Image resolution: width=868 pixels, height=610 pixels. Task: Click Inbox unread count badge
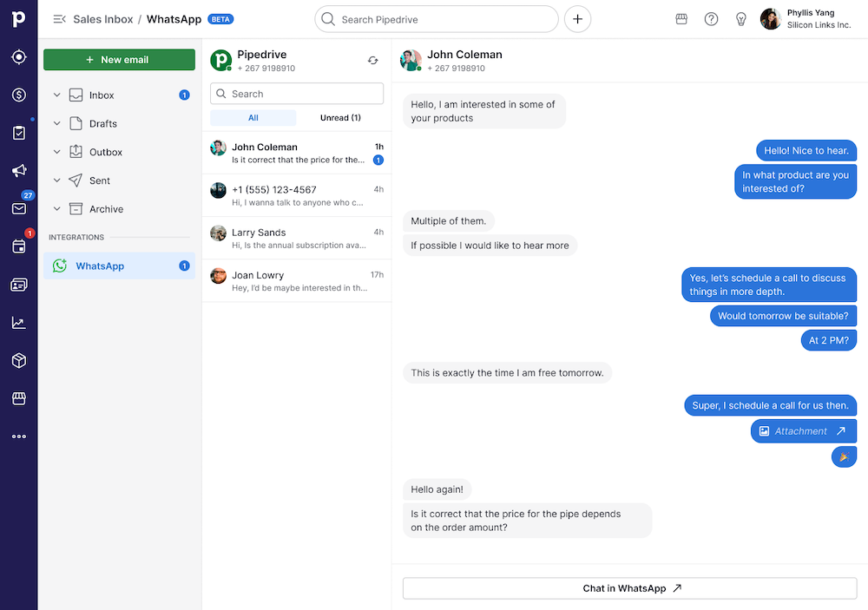point(184,95)
